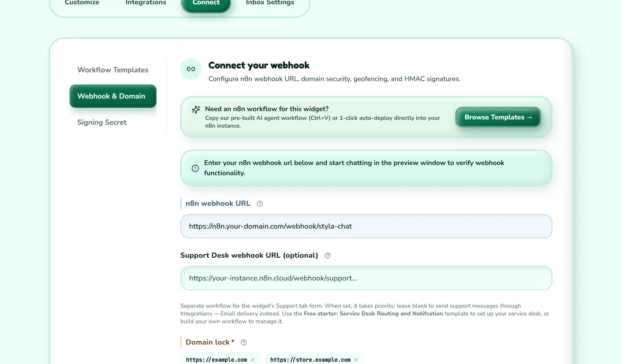
Task: Click the Browse Templates button
Action: coord(498,117)
